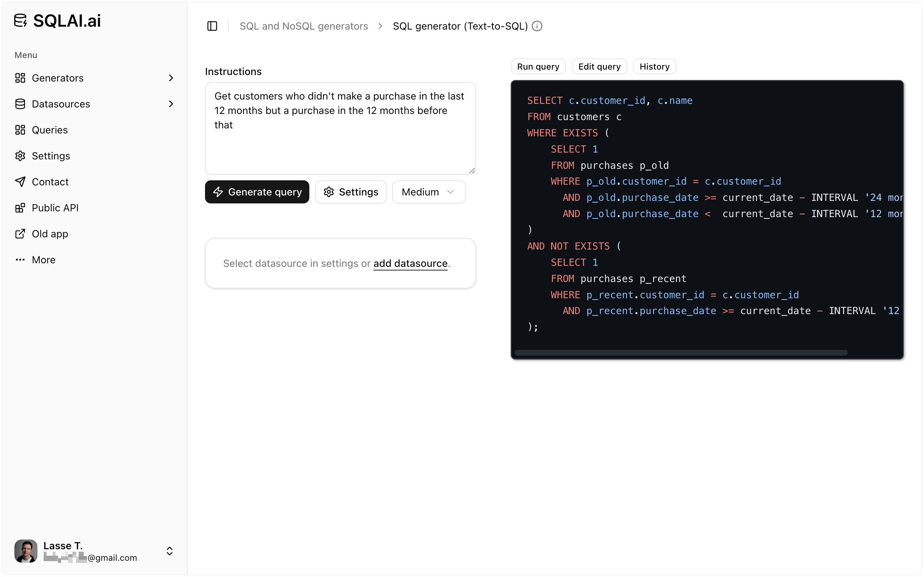
Task: Open the account switcher next to Lasse T.
Action: pos(169,551)
